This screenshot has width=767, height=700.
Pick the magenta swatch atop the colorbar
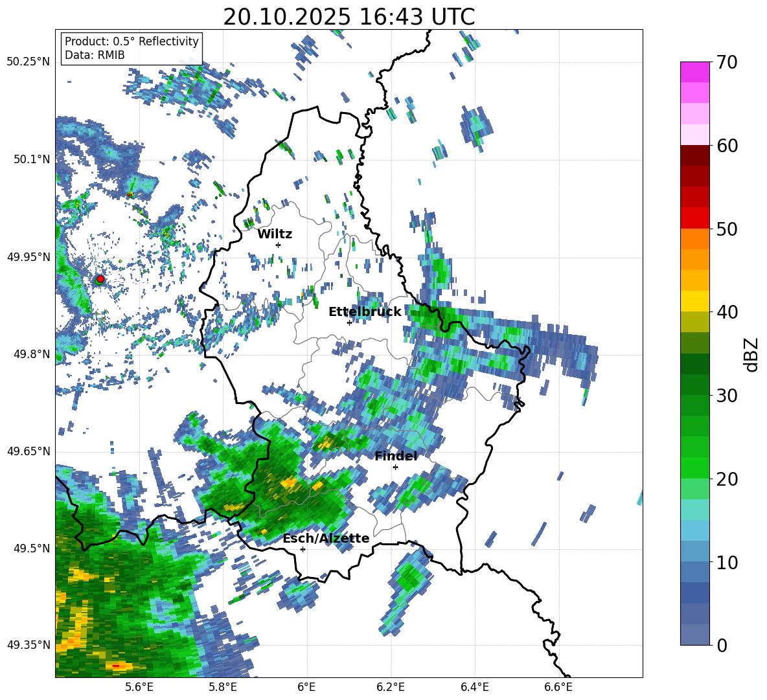(694, 73)
